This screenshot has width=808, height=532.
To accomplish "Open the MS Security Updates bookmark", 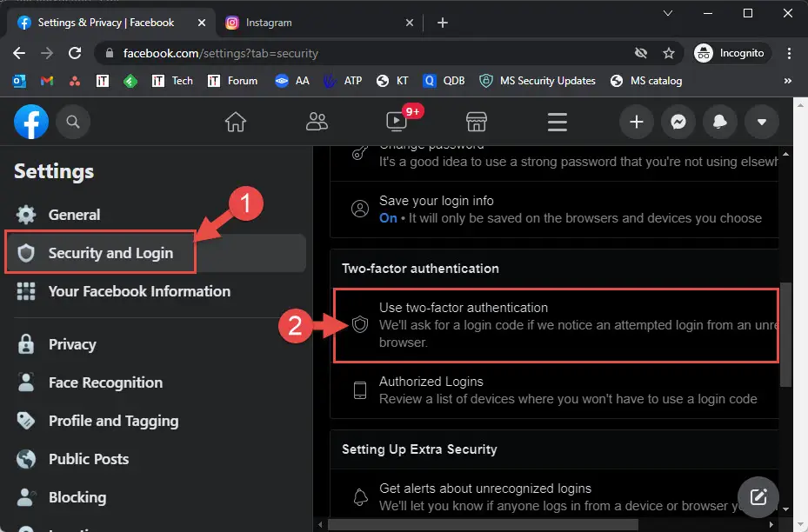I will pos(538,81).
